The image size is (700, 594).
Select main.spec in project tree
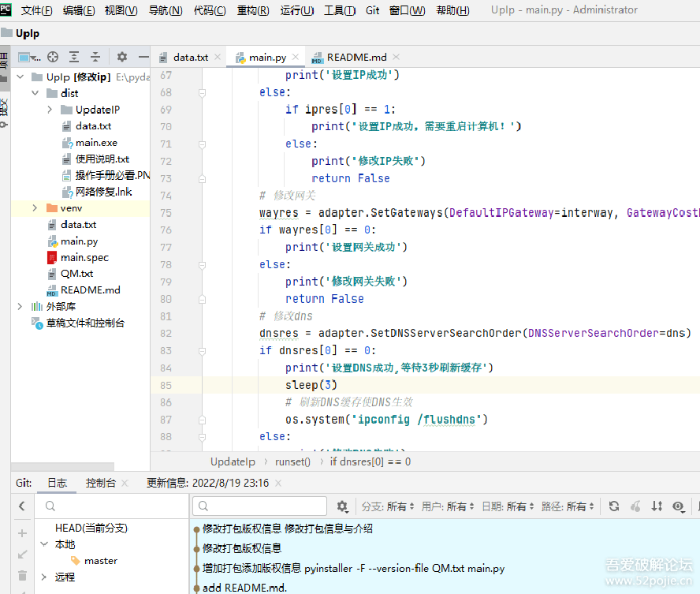[84, 258]
